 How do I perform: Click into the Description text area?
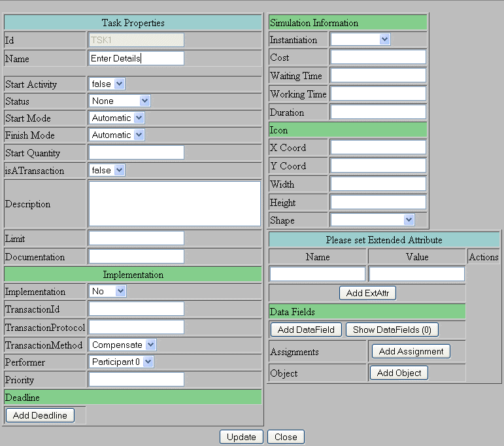tap(174, 204)
